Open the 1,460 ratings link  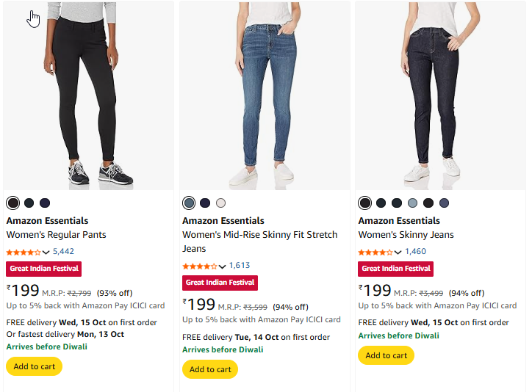coord(415,251)
